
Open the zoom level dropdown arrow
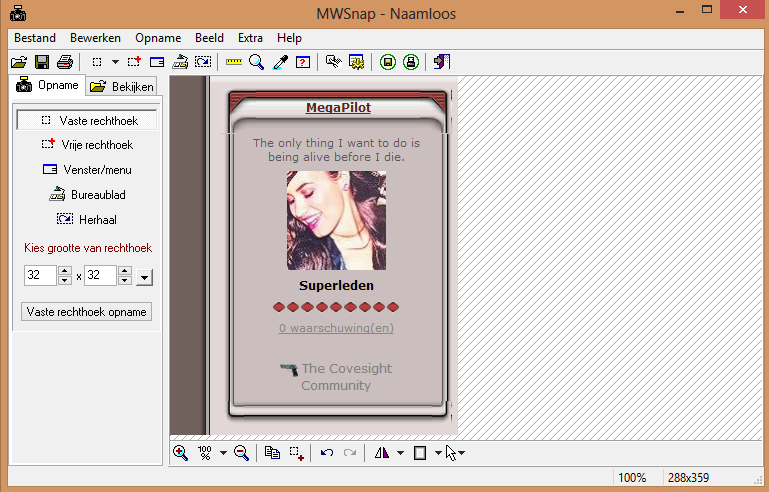click(223, 453)
